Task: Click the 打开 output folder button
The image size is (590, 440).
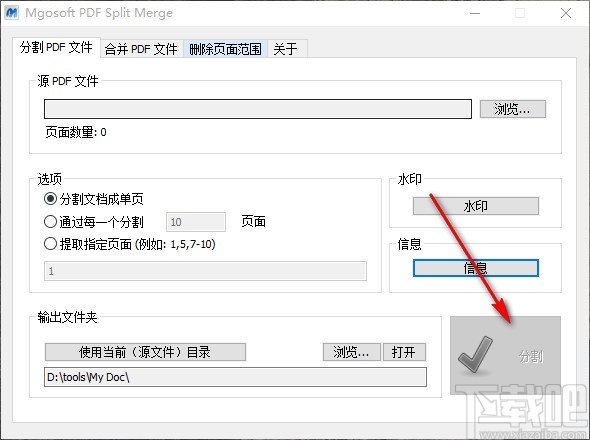Action: pos(404,352)
